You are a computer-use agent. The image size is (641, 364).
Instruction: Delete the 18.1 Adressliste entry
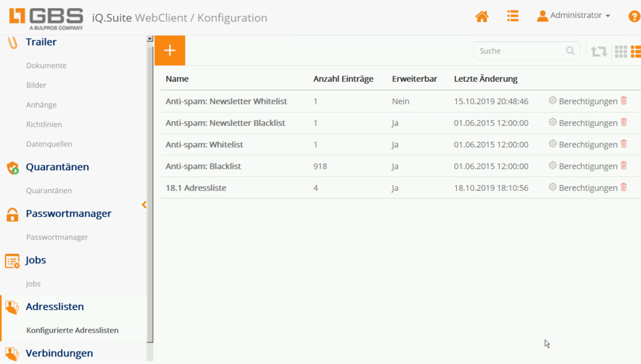pos(623,187)
